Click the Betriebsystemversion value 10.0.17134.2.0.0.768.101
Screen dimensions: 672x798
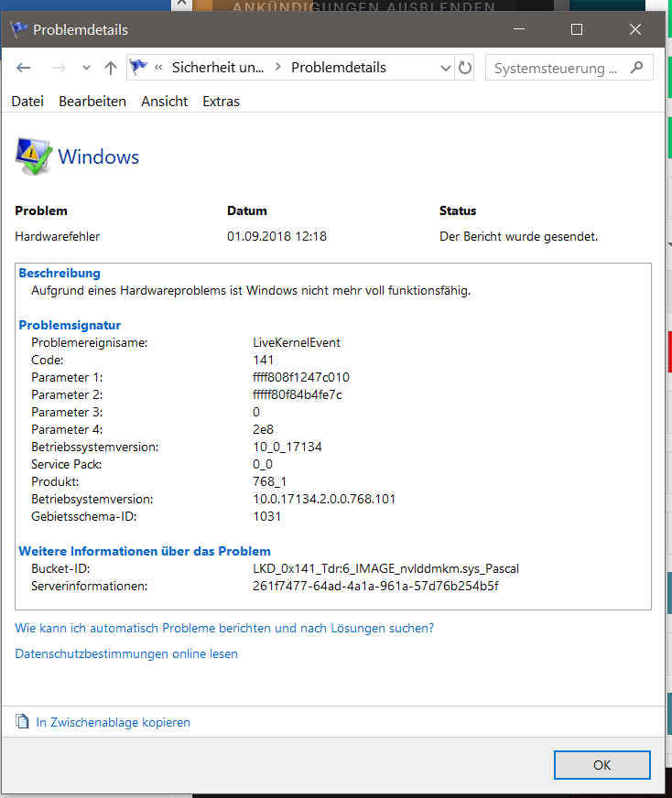point(324,499)
